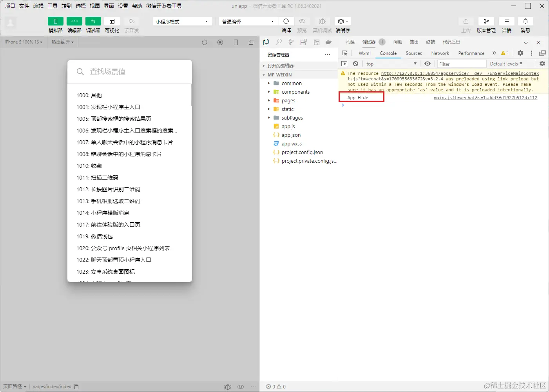Open the main.js source link for App Hide

point(486,98)
